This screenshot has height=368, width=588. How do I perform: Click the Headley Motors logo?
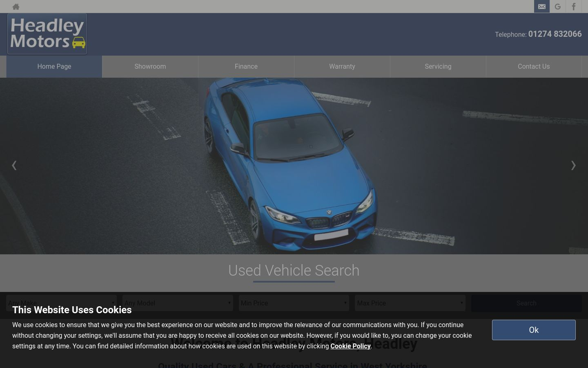pos(47,34)
